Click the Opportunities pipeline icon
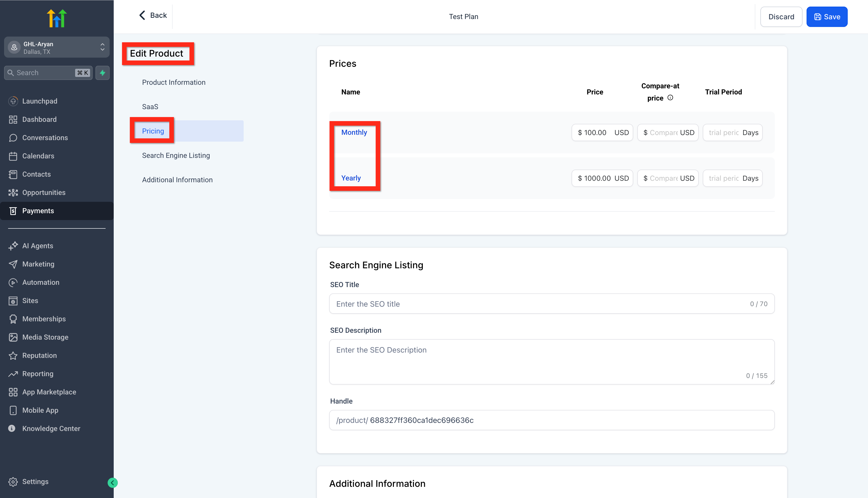 [13, 193]
